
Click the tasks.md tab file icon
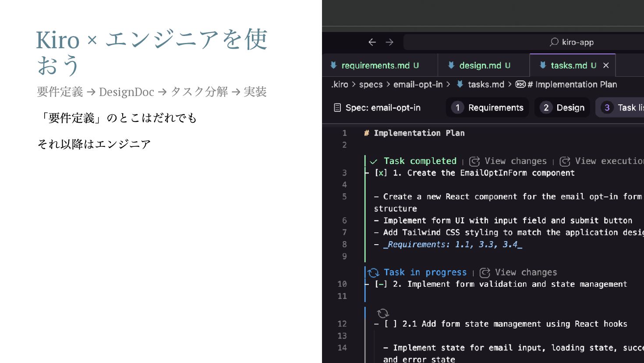pos(543,65)
